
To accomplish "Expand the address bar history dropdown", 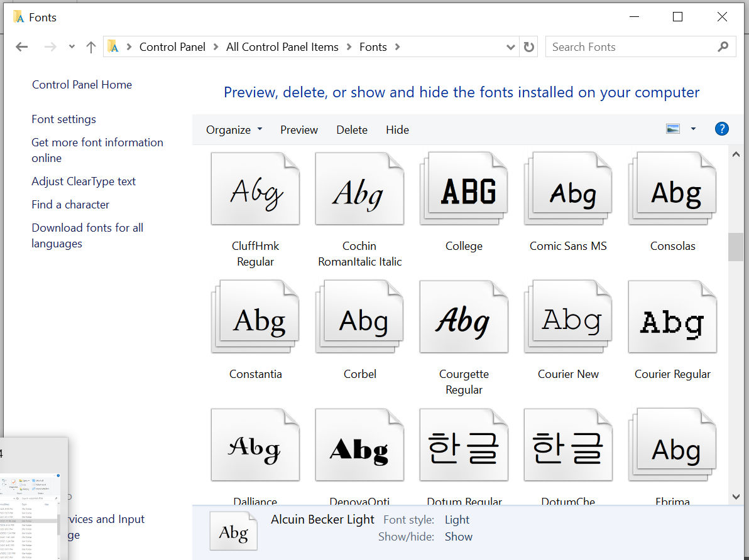I will pos(511,47).
